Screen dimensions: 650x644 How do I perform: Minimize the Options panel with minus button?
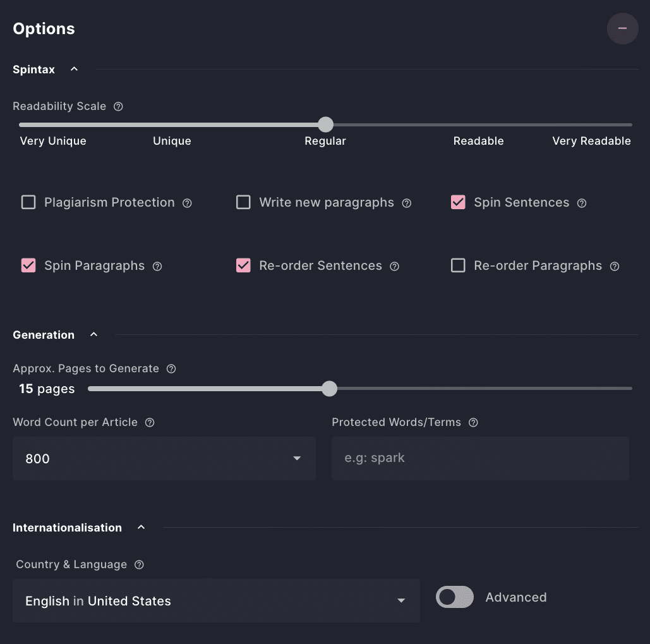623,28
